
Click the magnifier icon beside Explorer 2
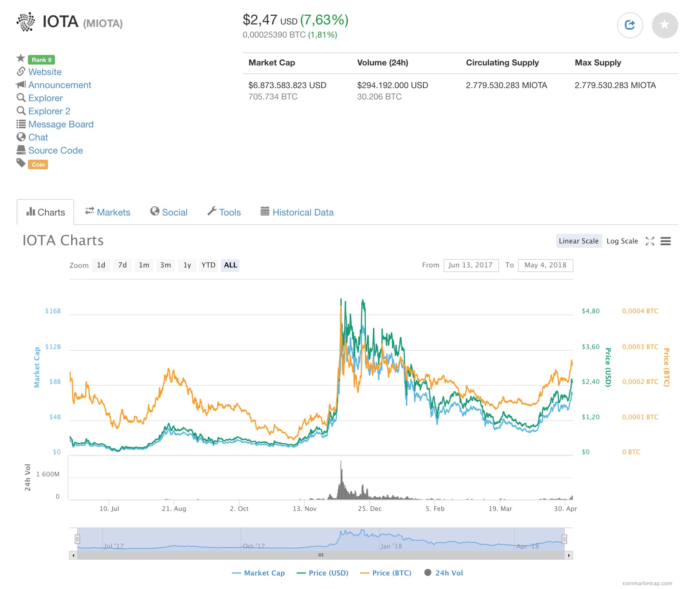point(21,111)
